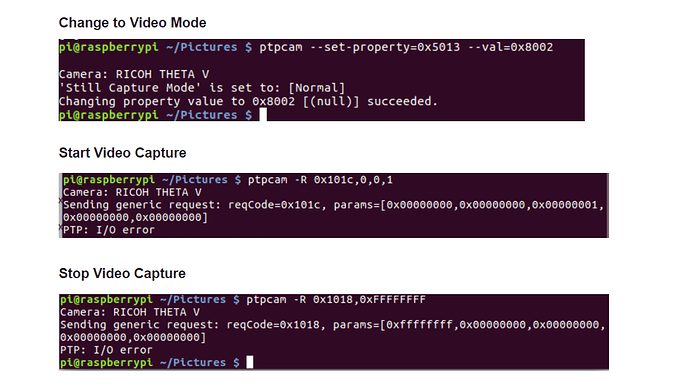The width and height of the screenshot is (690, 392).
Task: Click the 'Still Capture Mode' output line
Action: pyautogui.click(x=202, y=88)
